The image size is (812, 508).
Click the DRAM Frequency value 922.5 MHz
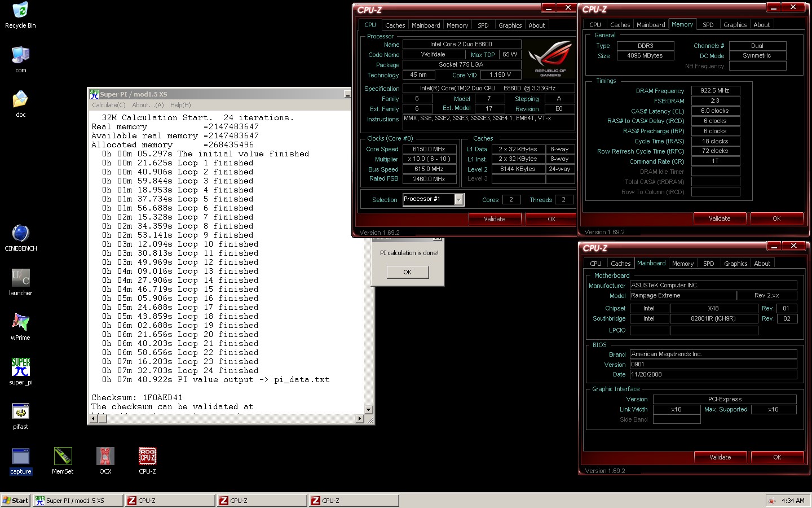point(715,90)
